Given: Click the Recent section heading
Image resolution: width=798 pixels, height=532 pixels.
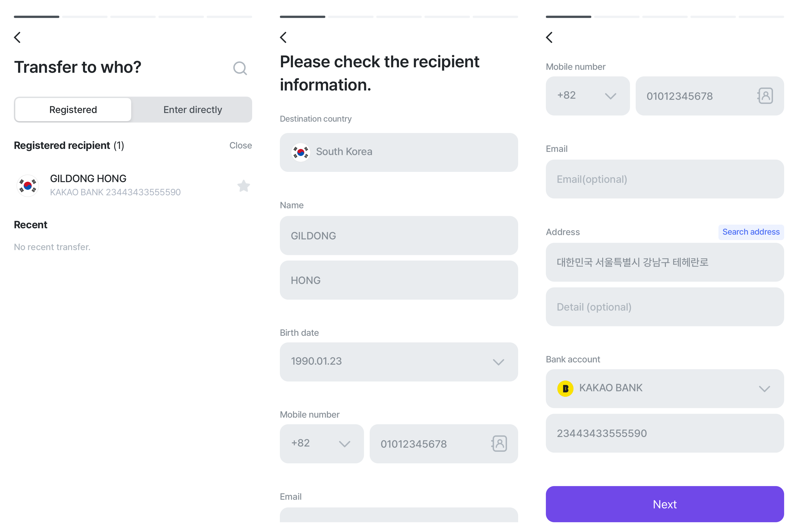Looking at the screenshot, I should (x=30, y=225).
